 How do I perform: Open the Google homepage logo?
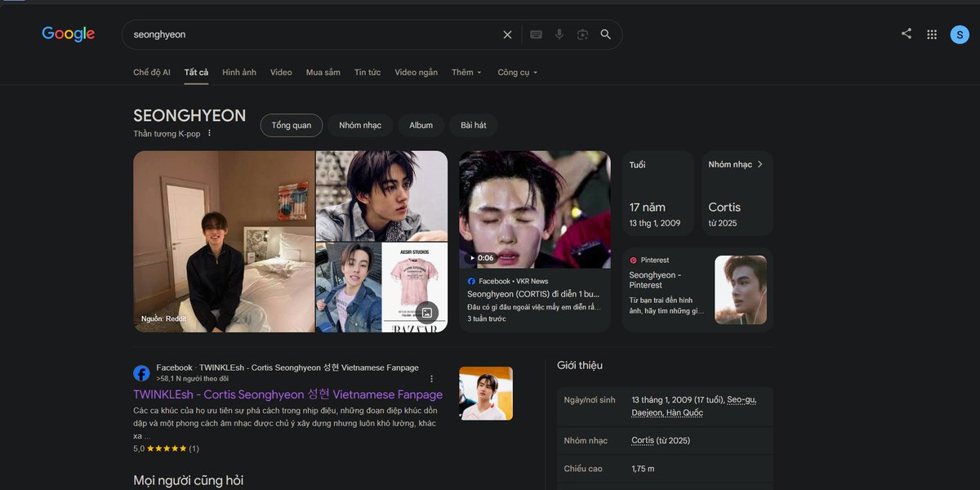click(x=69, y=34)
